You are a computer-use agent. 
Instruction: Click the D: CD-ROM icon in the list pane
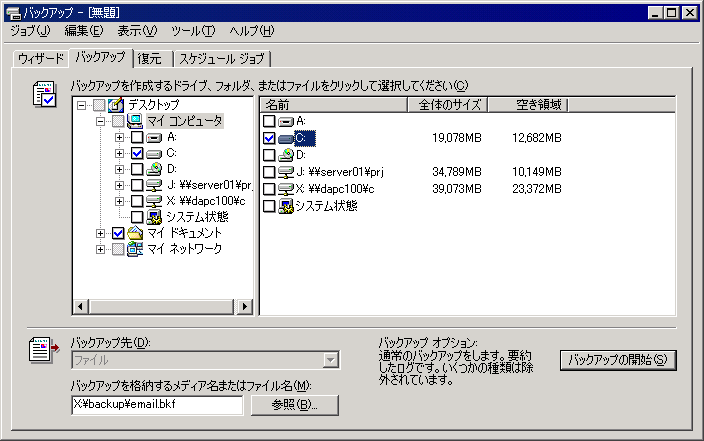pyautogui.click(x=286, y=155)
